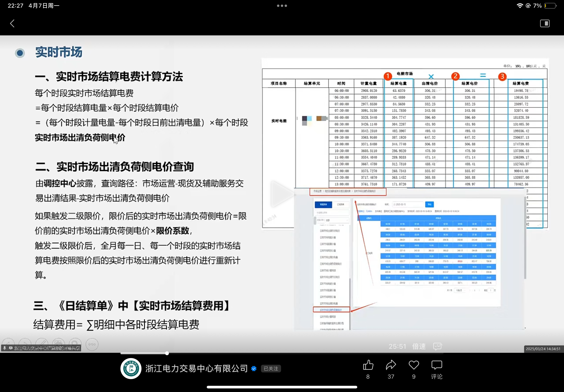
Task: Tap the blue verified badge
Action: (254, 369)
